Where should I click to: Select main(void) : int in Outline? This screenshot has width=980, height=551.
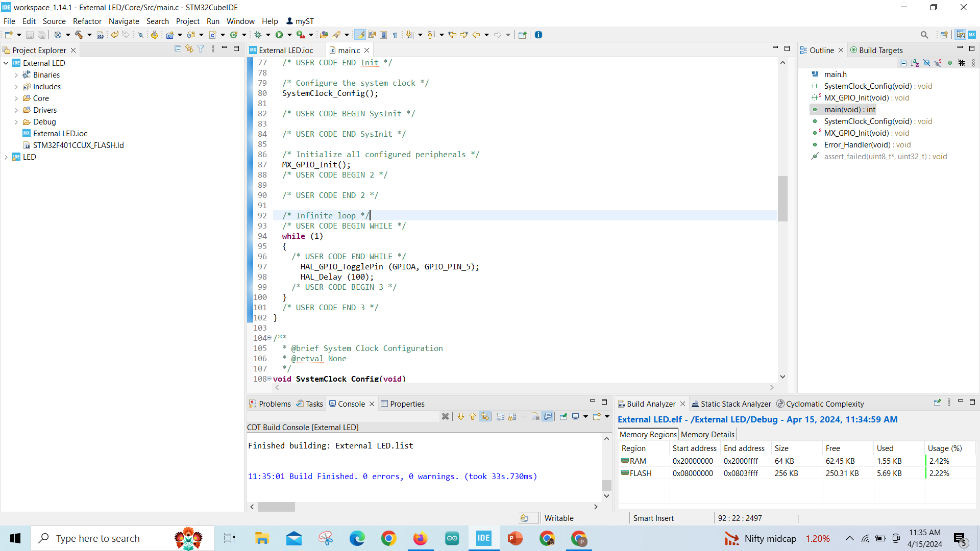click(849, 110)
